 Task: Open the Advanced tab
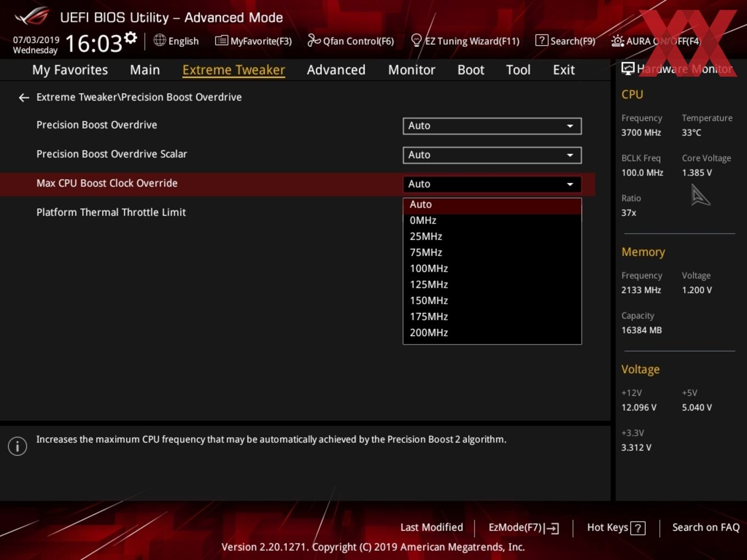(336, 70)
